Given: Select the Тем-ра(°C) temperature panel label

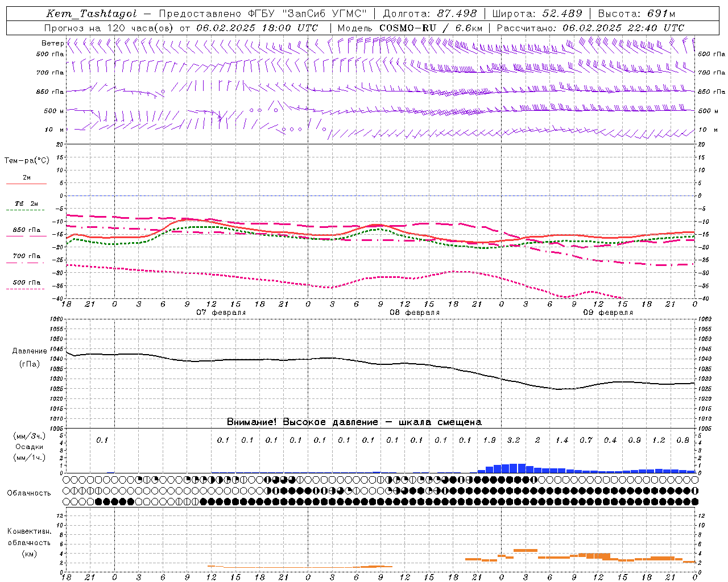Looking at the screenshot, I should 27,161.
